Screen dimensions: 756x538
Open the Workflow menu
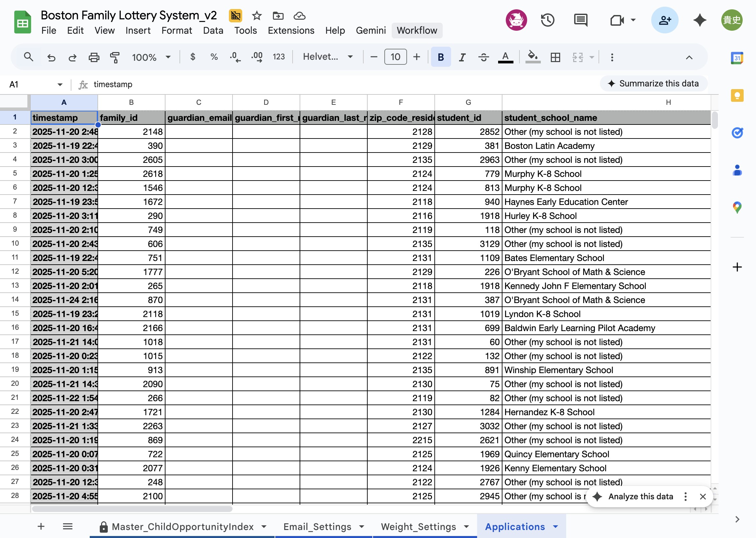417,30
